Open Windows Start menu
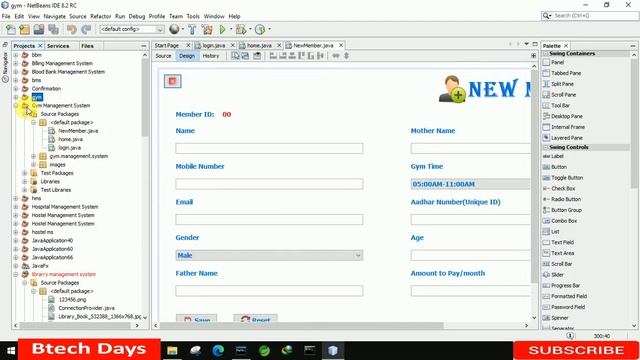 11,351
